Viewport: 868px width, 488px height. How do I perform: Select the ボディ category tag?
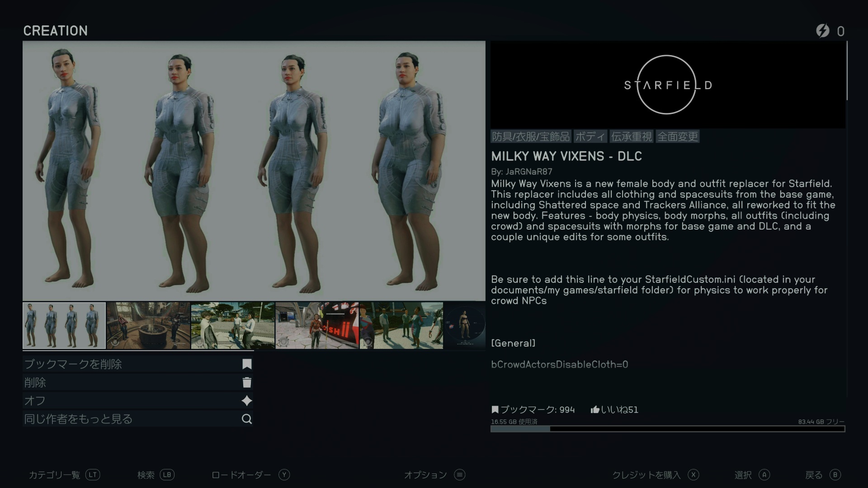[590, 136]
